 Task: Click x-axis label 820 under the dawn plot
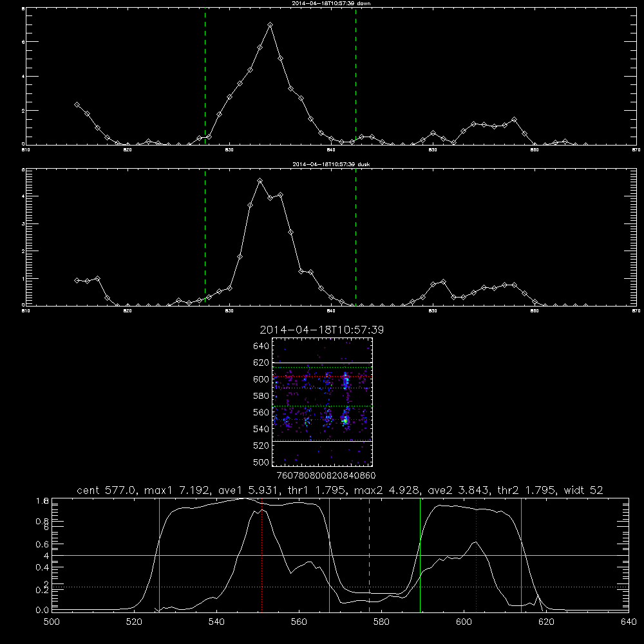[x=128, y=150]
